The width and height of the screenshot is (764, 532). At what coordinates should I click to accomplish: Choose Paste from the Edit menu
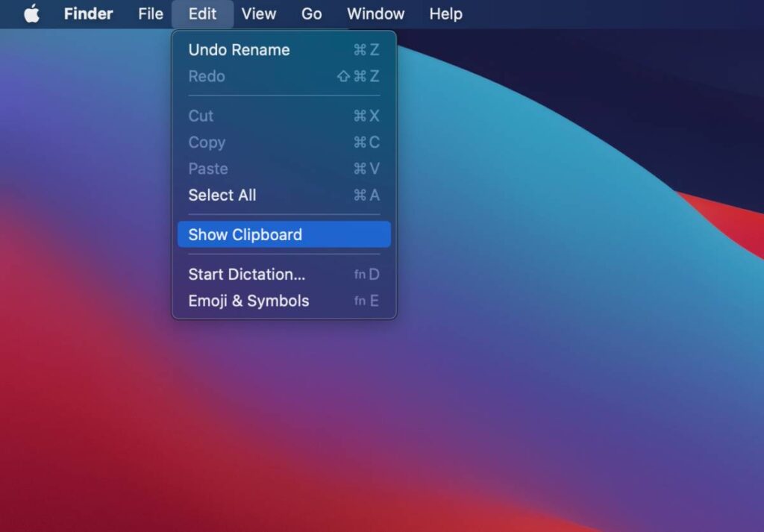208,169
